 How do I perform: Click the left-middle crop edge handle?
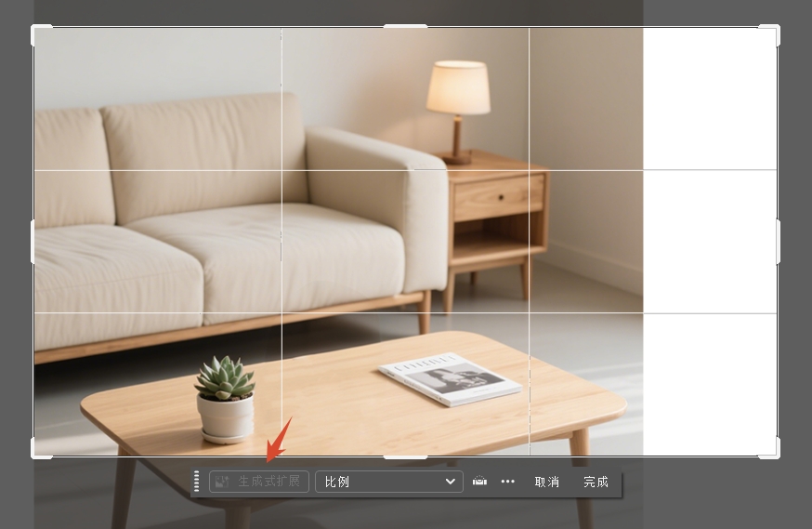click(34, 242)
